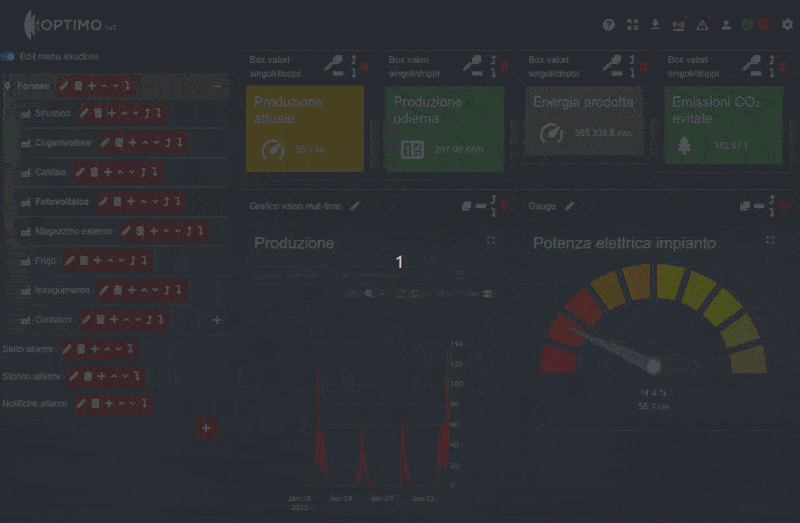Open the settings gear icon
The image size is (800, 523).
click(x=787, y=24)
